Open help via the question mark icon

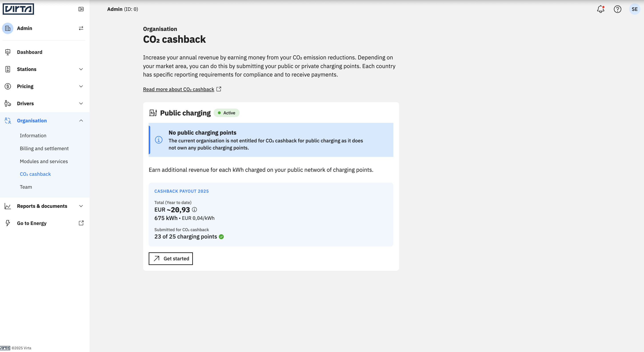pos(618,9)
